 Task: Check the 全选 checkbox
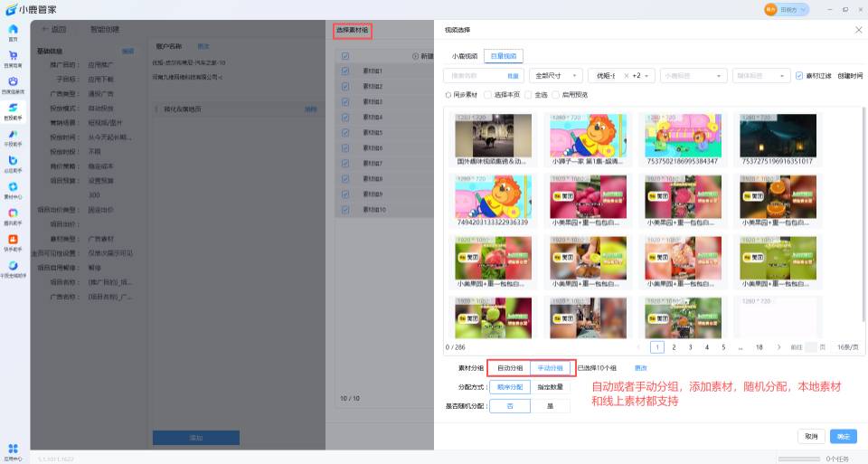[x=529, y=94]
